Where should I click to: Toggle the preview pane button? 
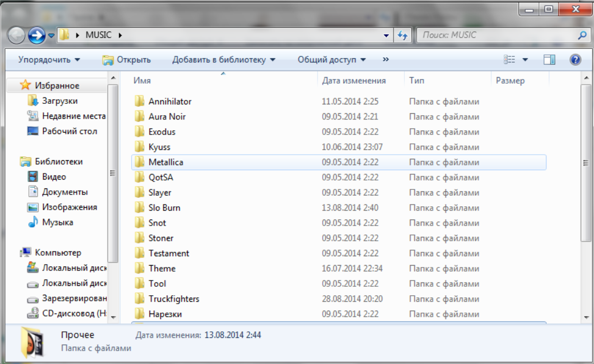[x=549, y=60]
